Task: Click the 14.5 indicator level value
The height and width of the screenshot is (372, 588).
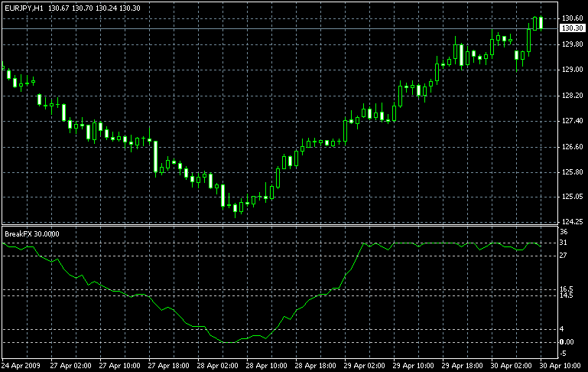Action: click(x=567, y=295)
